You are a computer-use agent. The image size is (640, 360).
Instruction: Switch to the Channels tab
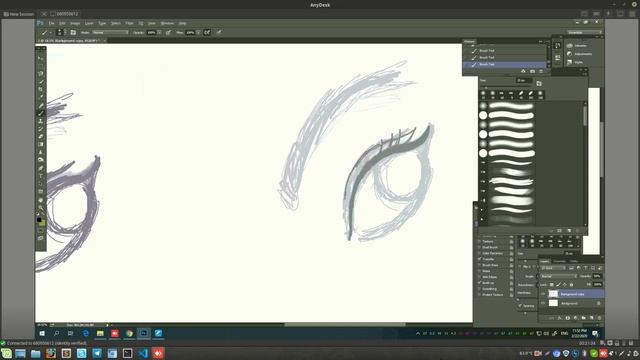pyautogui.click(x=560, y=261)
